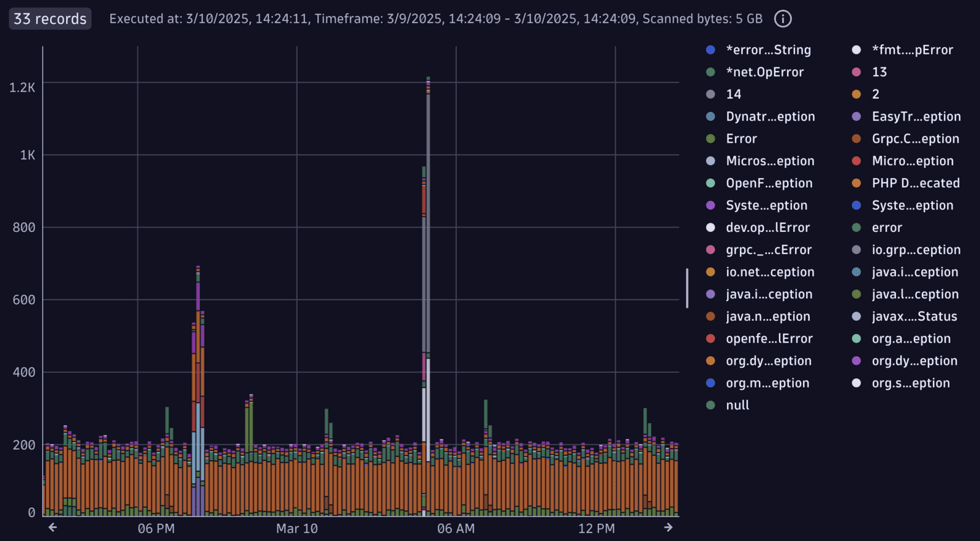Viewport: 980px width, 541px height.
Task: Click the orange 2 legend marker
Action: pyautogui.click(x=856, y=94)
